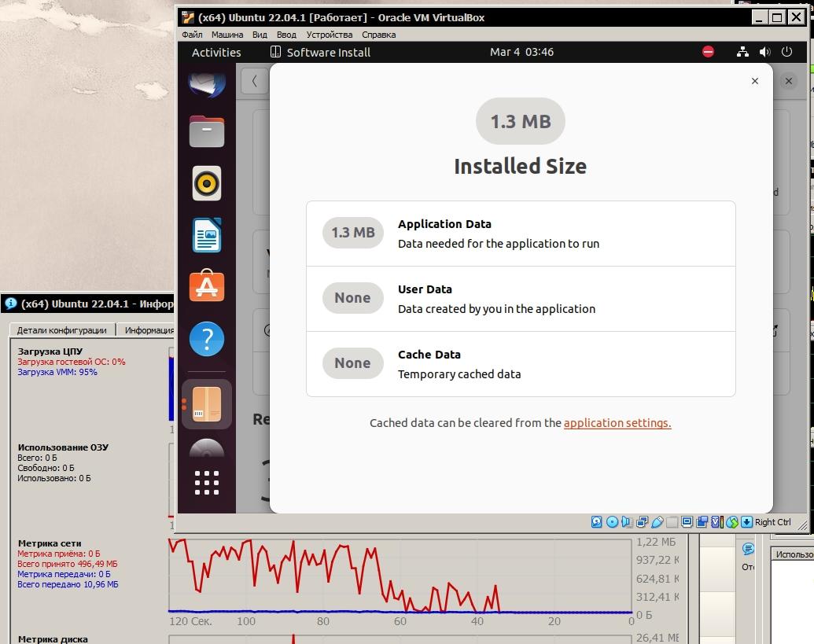The height and width of the screenshot is (644, 814).
Task: Click the Загрузка VMM: 95% value
Action: click(57, 372)
